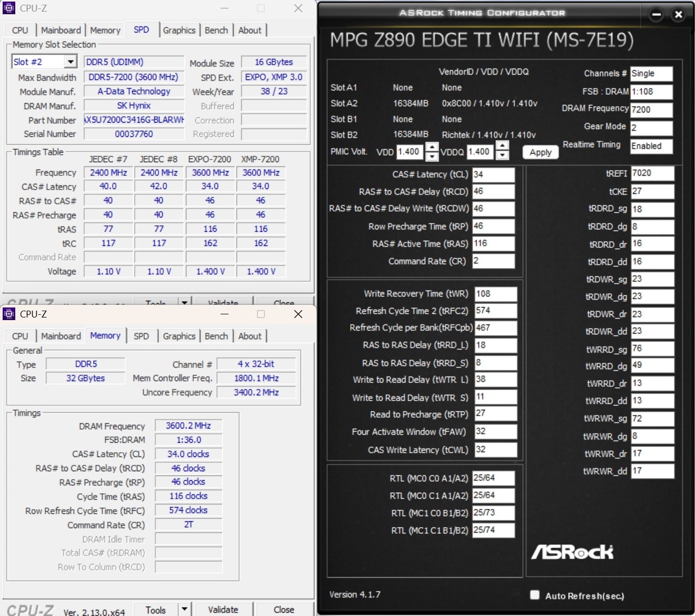The image size is (695, 616).
Task: Edit the tWRRD_sg field showing 76
Action: (x=652, y=349)
